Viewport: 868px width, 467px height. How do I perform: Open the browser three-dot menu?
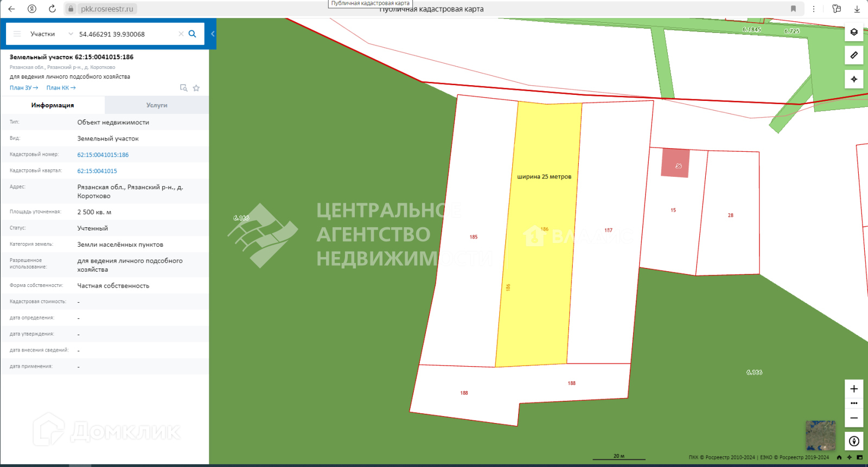814,9
